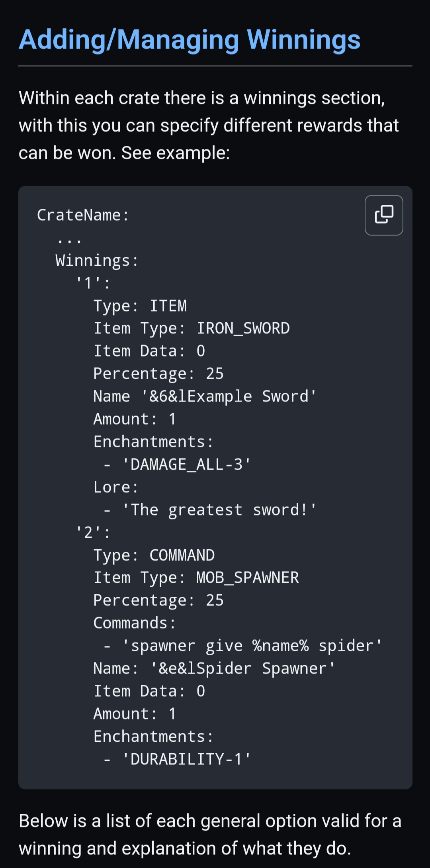Click the Commands: key in code block

click(x=134, y=623)
